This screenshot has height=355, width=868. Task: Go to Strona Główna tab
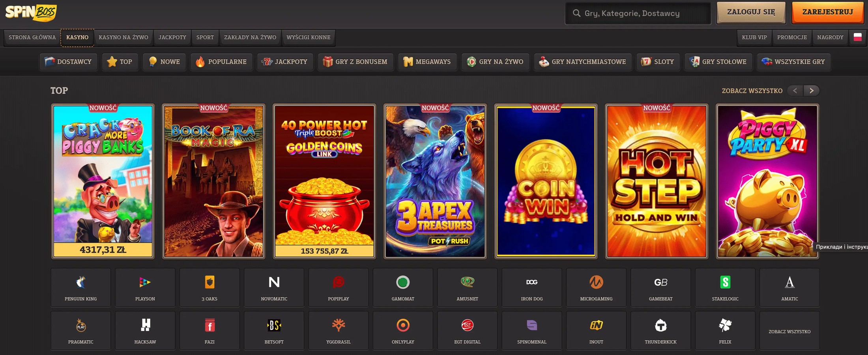coord(32,37)
